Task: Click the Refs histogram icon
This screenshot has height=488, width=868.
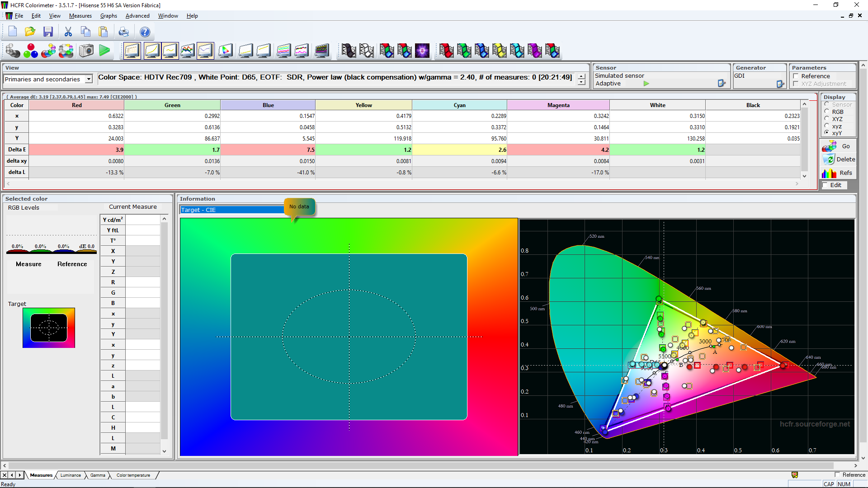Action: point(829,173)
